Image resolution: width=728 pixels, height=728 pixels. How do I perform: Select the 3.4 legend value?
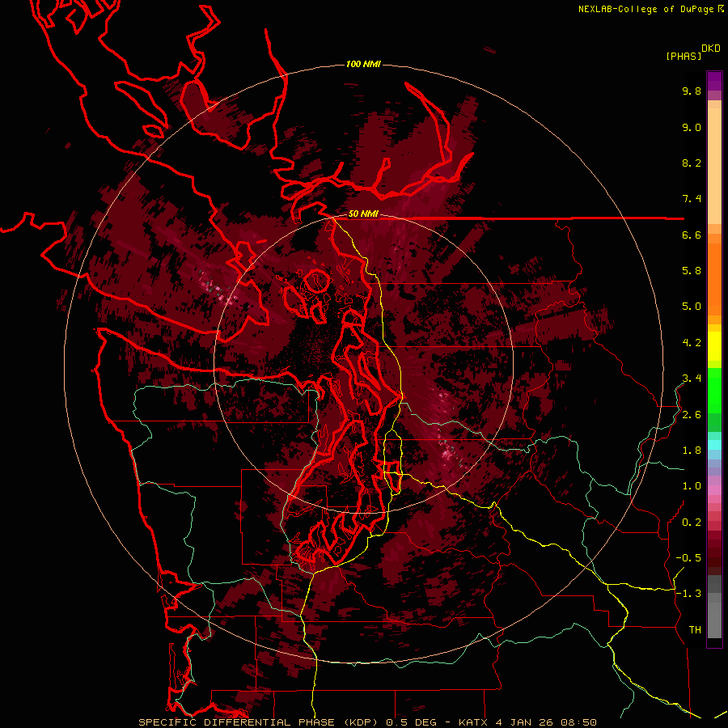tap(692, 378)
